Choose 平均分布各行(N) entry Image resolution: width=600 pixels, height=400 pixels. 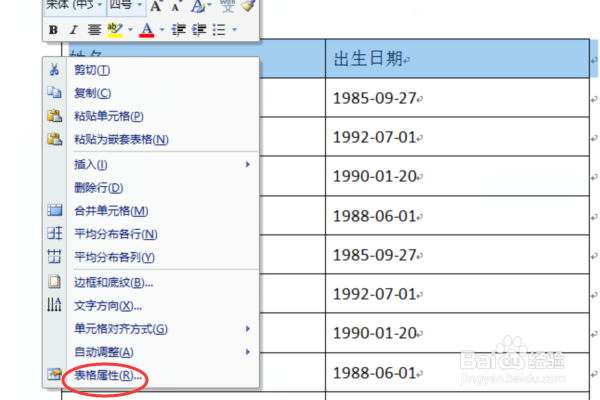152,234
